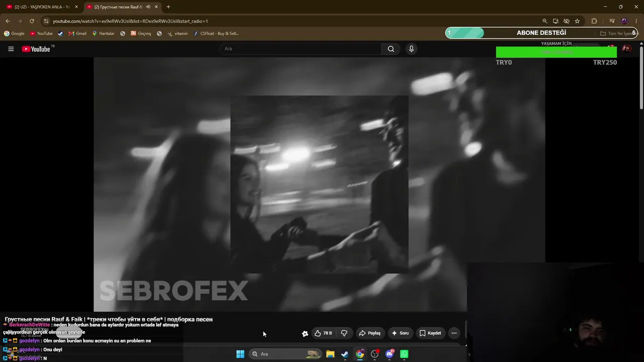Open the Windows Start menu
The height and width of the screenshot is (362, 644).
coord(240,354)
